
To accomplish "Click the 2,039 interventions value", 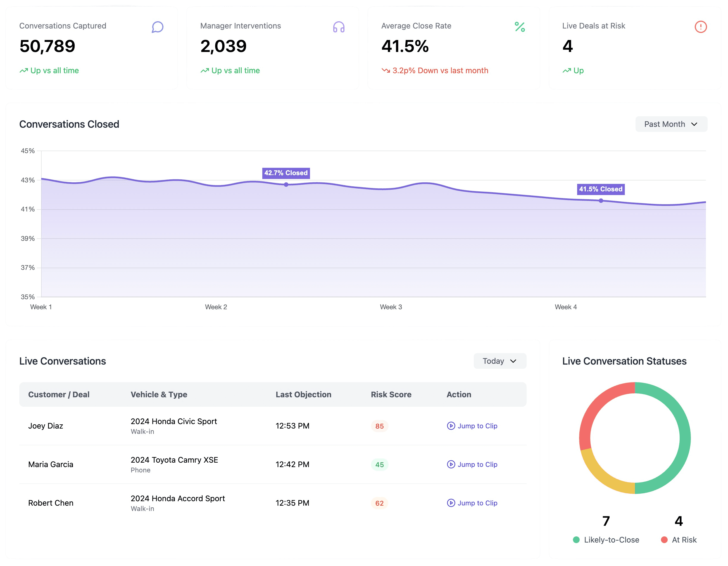I will click(x=223, y=46).
